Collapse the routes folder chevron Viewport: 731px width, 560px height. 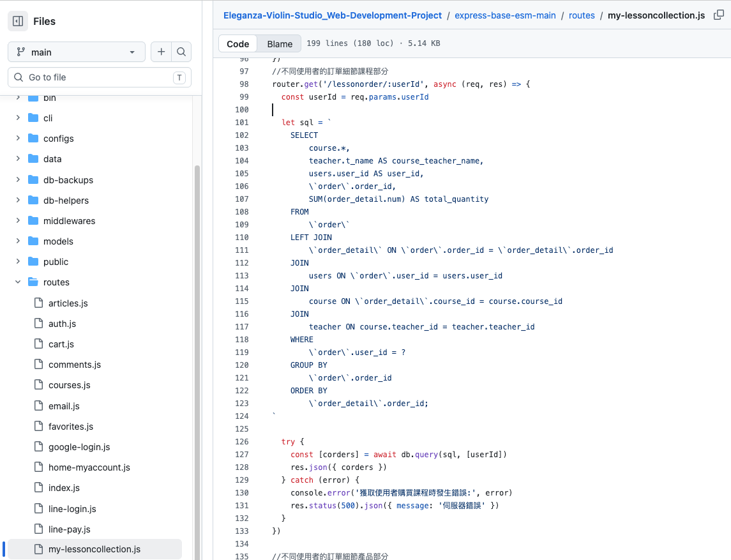click(x=18, y=283)
